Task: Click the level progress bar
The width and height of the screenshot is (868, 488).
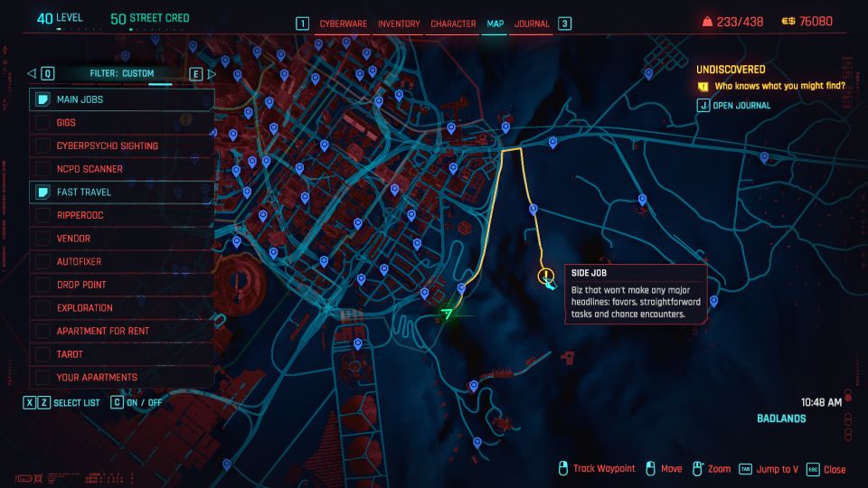Action: click(x=80, y=29)
